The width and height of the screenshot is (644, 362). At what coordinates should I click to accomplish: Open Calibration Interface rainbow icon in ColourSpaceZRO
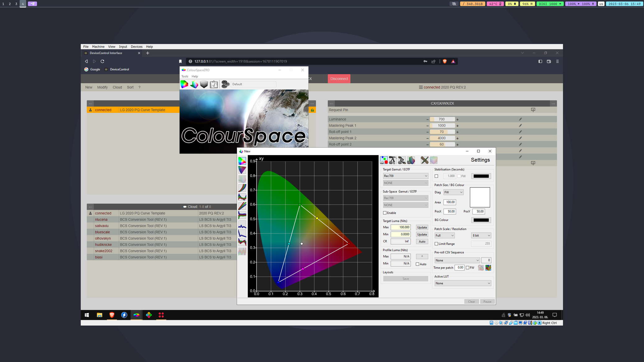[184, 84]
